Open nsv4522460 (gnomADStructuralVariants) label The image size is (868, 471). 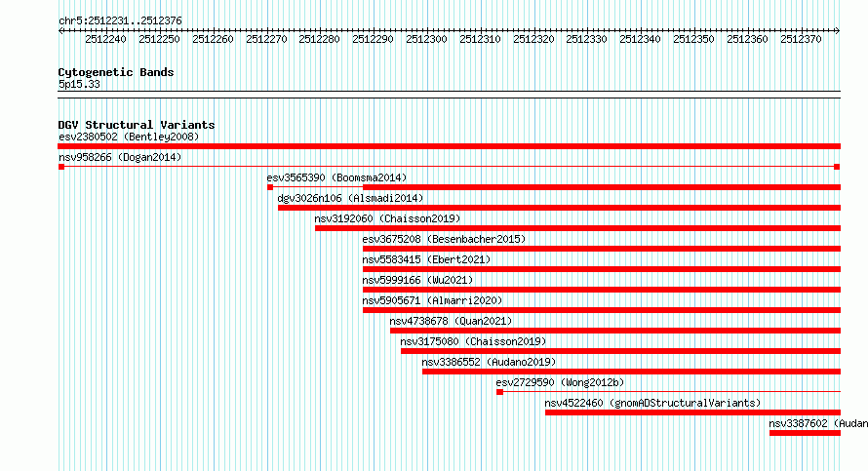pyautogui.click(x=652, y=403)
